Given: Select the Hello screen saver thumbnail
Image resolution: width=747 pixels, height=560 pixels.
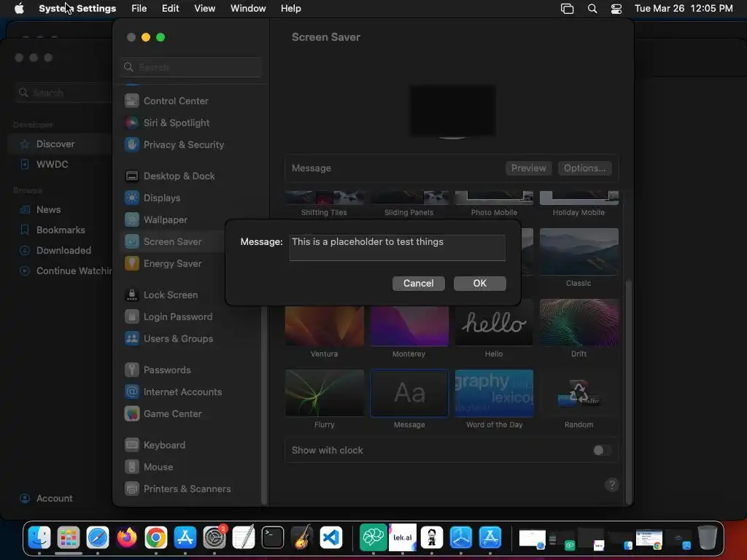Looking at the screenshot, I should 494,322.
